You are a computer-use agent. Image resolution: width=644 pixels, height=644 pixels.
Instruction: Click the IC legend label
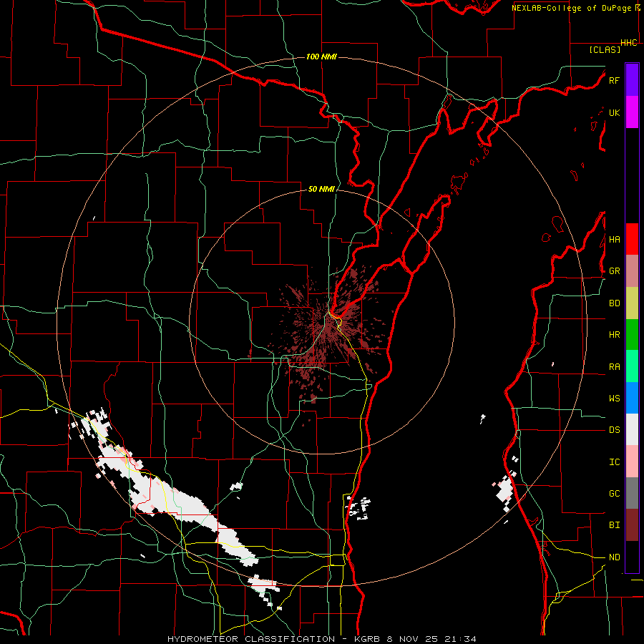pyautogui.click(x=614, y=462)
